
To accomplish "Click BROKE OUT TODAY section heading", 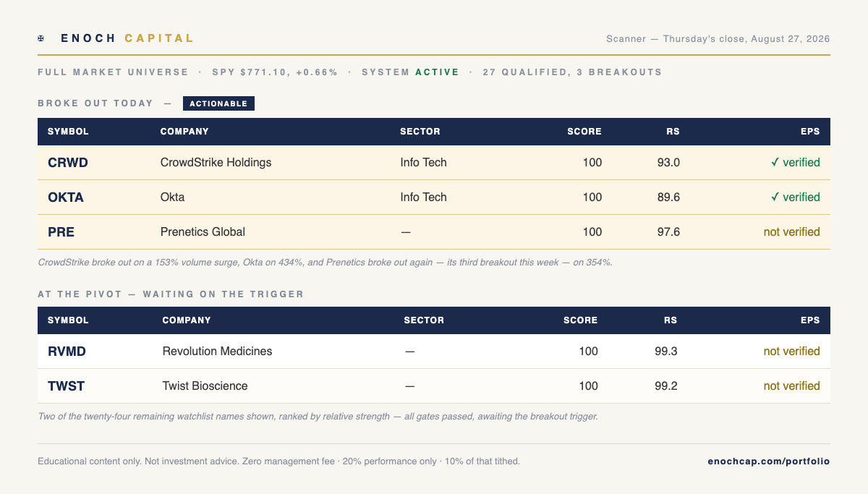I will (x=95, y=103).
